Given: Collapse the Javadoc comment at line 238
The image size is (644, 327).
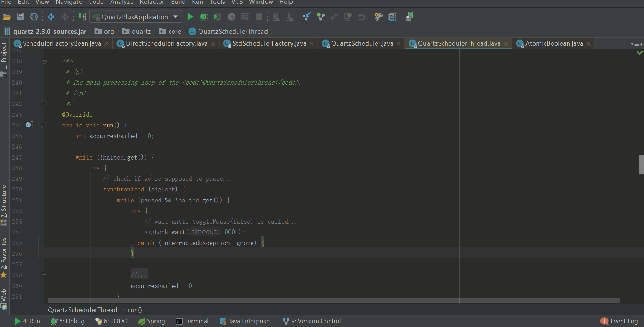Looking at the screenshot, I should coord(44,61).
